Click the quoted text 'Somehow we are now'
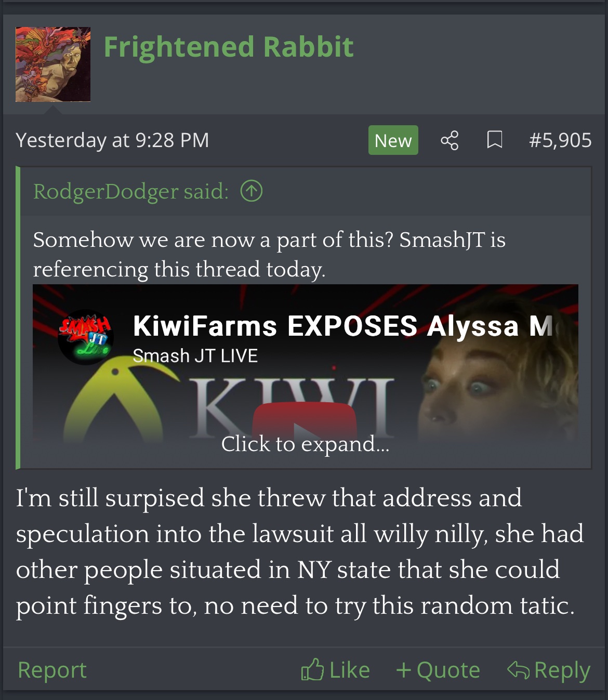Viewport: 608px width, 700px height. click(144, 240)
